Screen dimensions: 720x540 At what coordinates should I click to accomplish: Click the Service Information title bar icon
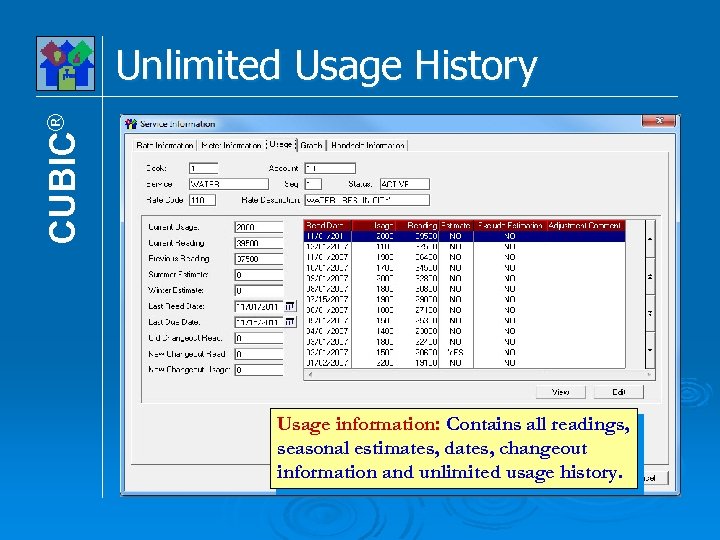tap(131, 124)
